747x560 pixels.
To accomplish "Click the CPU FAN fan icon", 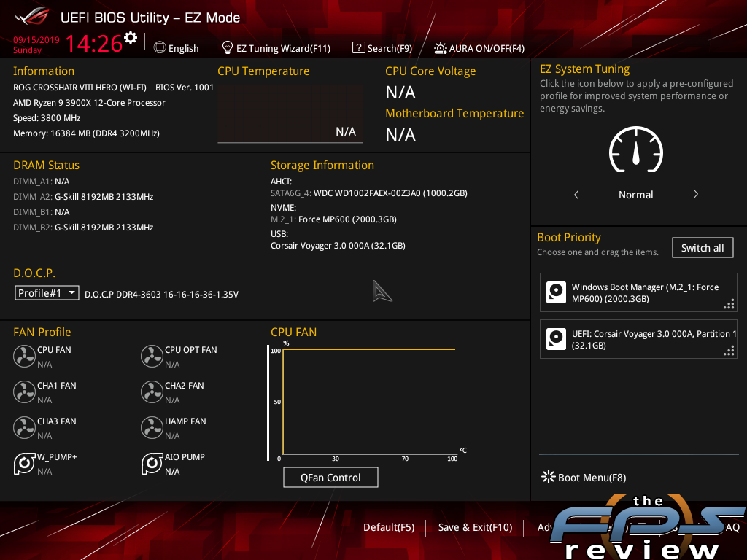I will (x=24, y=356).
